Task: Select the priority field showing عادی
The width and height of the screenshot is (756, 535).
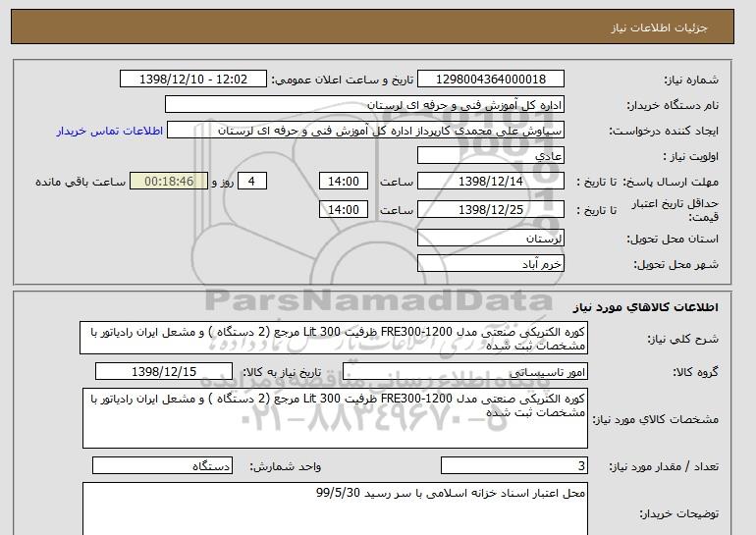Action: 490,156
